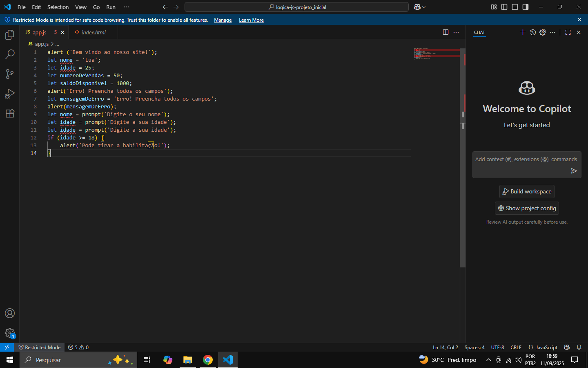The image size is (588, 368).
Task: Click Show project config button
Action: 527,208
